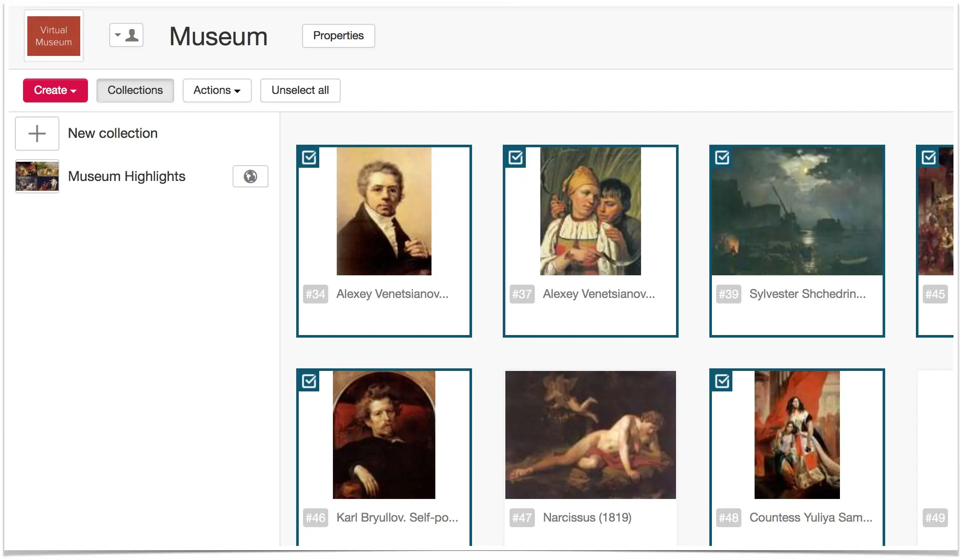Expand the Create dropdown menu
Viewport: 962px width, 560px height.
[55, 90]
